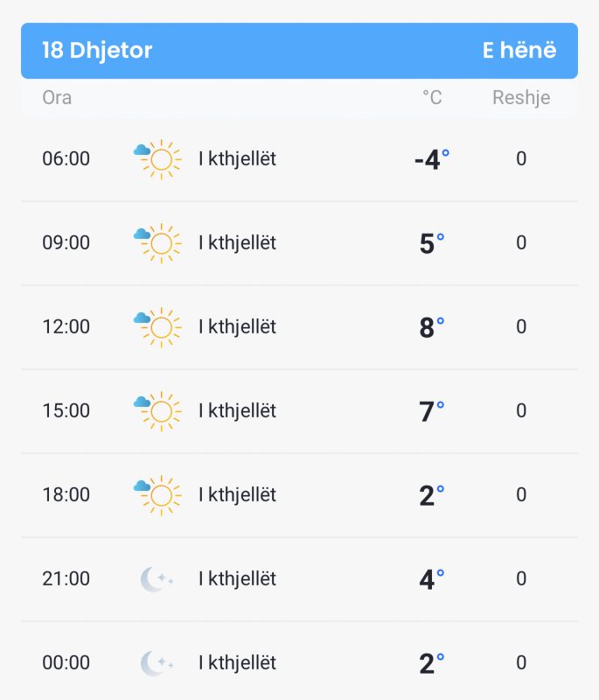This screenshot has height=700, width=599.
Task: Click the °C column header
Action: tap(432, 98)
